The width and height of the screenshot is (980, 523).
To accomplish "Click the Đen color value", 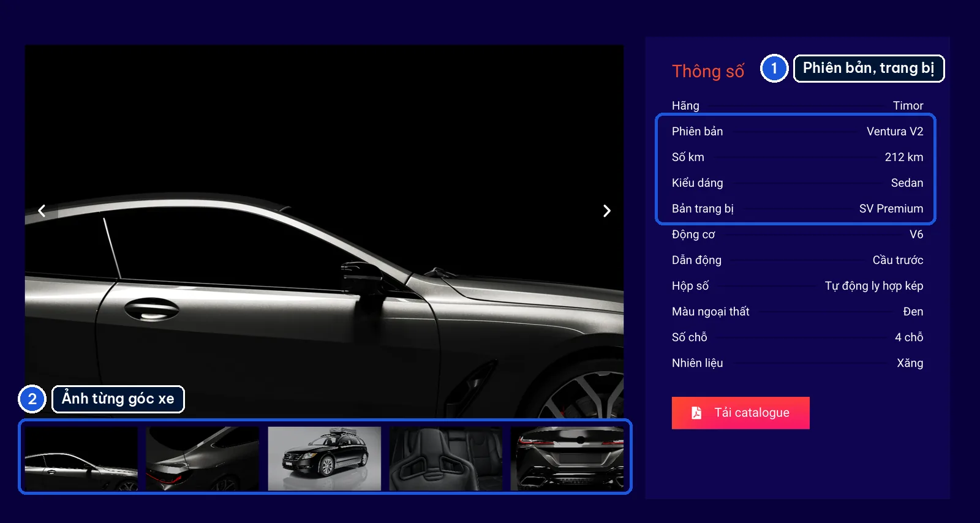I will click(x=913, y=311).
